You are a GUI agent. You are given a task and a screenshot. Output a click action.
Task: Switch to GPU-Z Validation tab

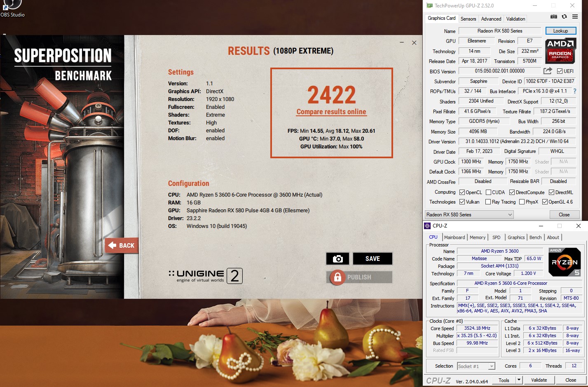pos(515,19)
